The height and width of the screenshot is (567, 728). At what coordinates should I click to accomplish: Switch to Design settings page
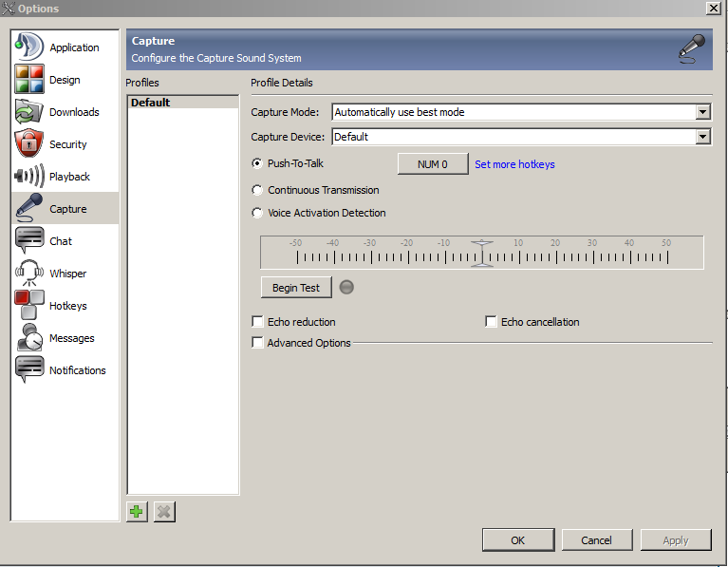65,80
